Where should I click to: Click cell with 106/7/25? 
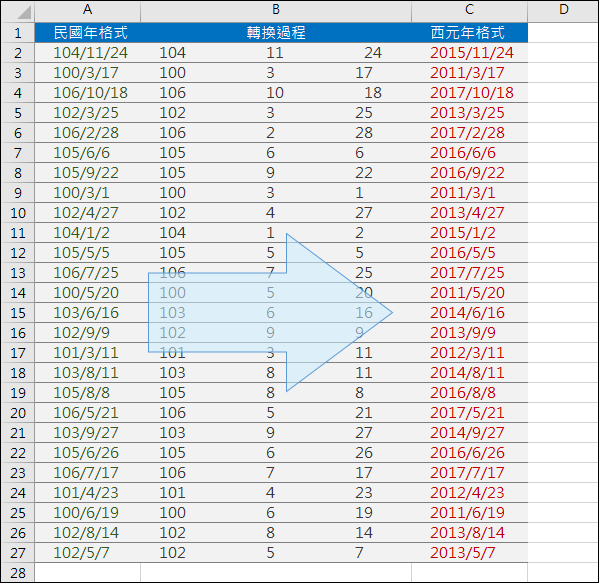coord(87,273)
